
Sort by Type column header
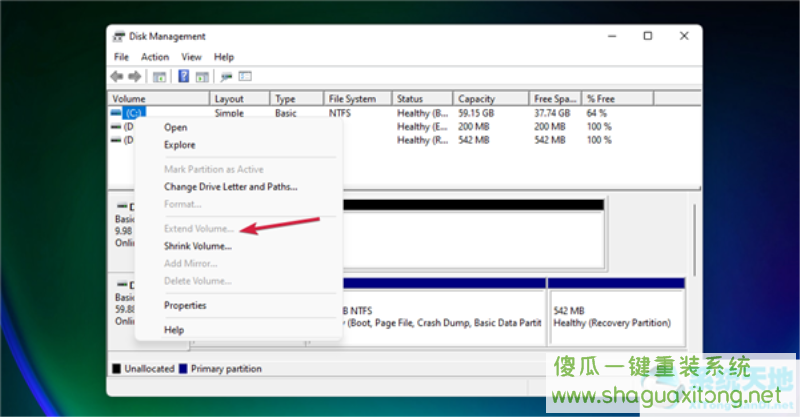[297, 99]
